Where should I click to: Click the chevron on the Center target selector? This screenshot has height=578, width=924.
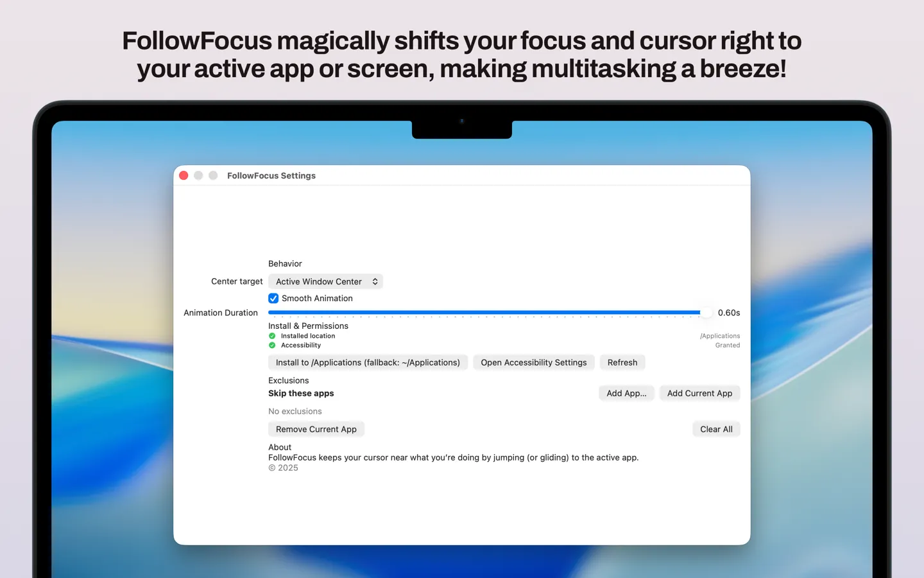(x=375, y=281)
